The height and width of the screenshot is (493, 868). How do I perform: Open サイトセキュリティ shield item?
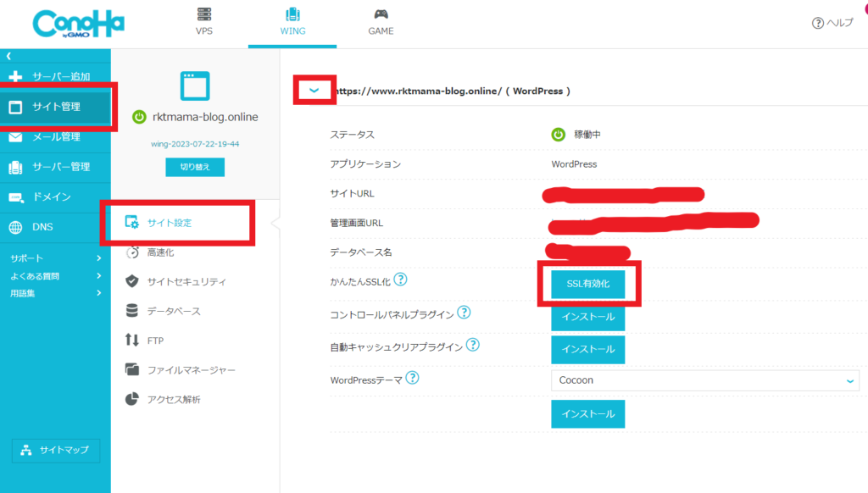pos(186,281)
